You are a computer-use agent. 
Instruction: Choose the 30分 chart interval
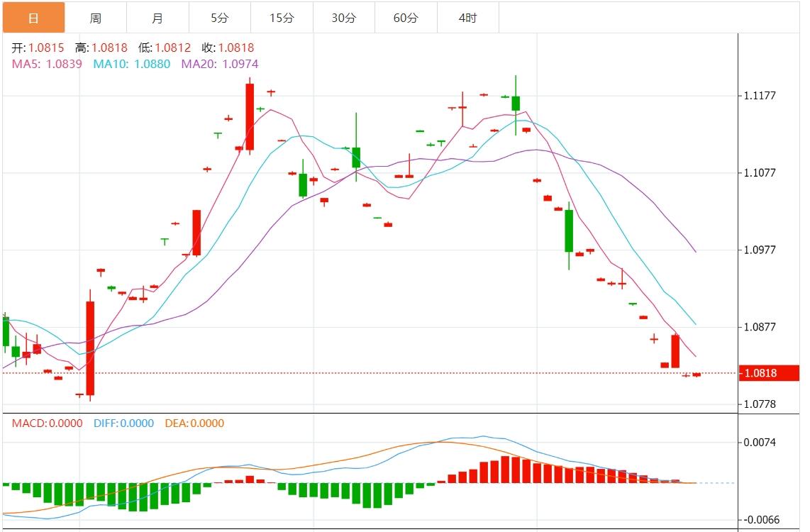point(343,18)
